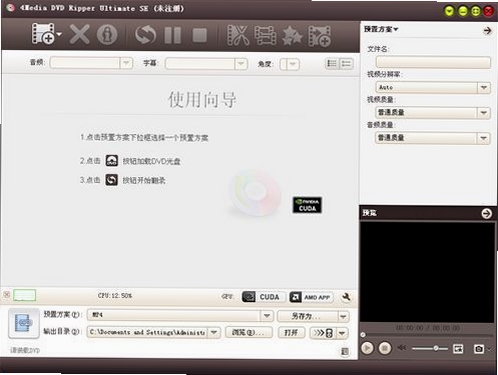The height and width of the screenshot is (375, 498).
Task: Open the add file dropdown arrow in toolbar
Action: [59, 34]
